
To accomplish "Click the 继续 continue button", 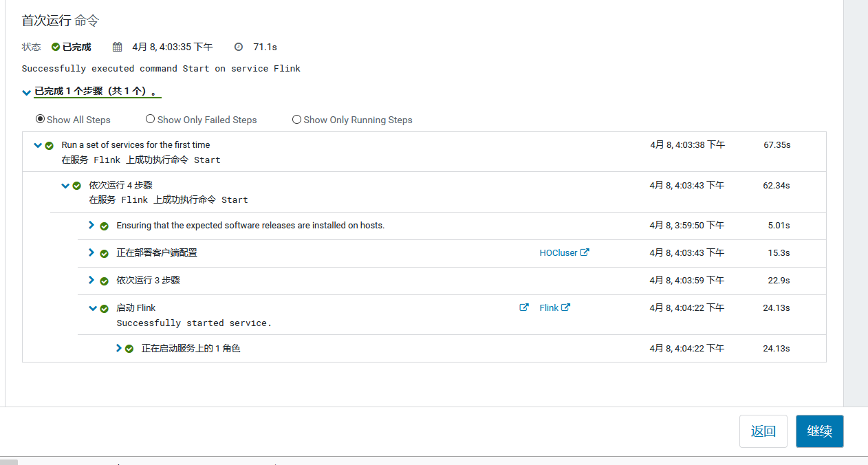I will tap(820, 431).
